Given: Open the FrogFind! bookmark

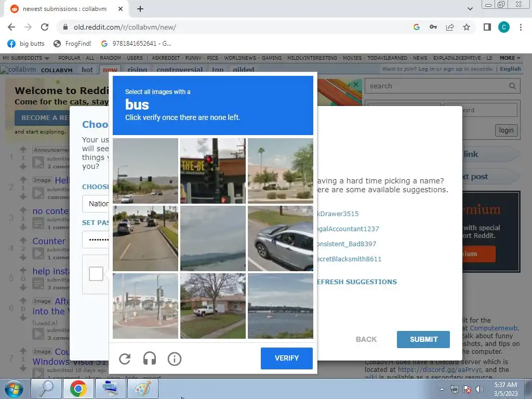Looking at the screenshot, I should (x=73, y=44).
